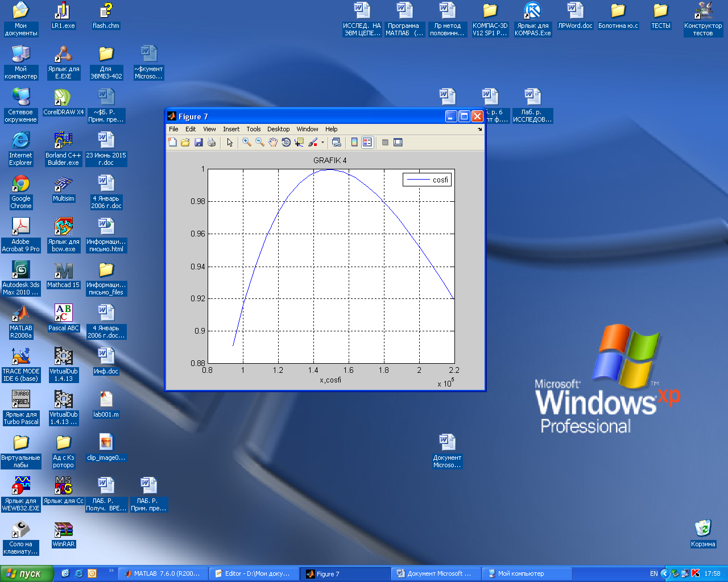728x582 pixels.
Task: Click the Link Plot toolbar icon
Action: 337,142
